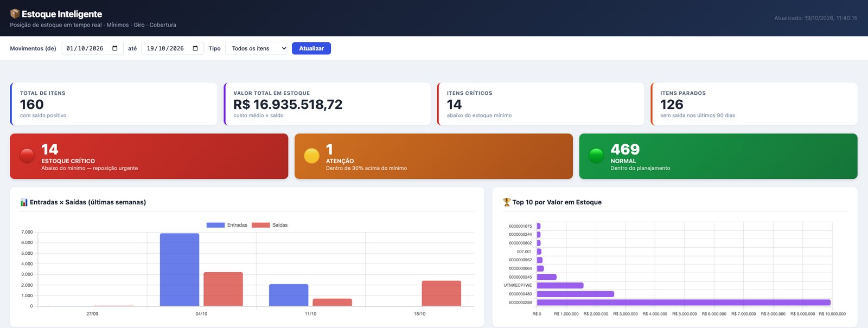The image size is (868, 328).
Task: Click the Estoque Inteligente title text
Action: pos(62,14)
